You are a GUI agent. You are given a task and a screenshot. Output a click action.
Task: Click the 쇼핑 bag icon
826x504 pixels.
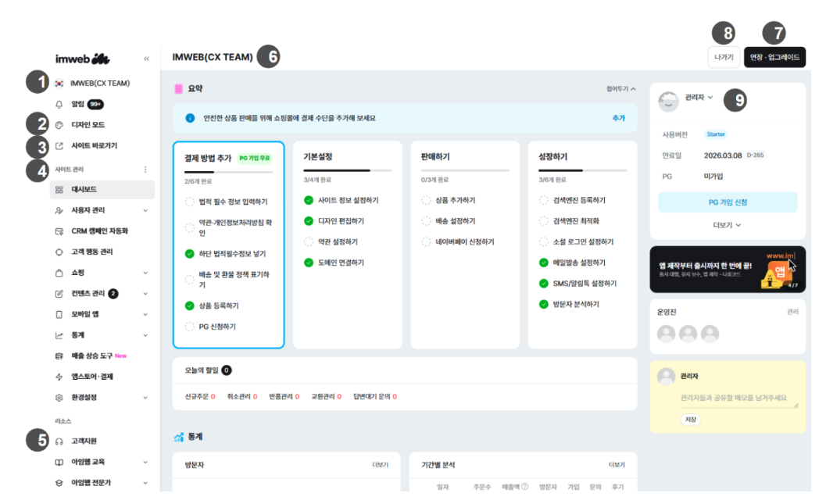59,273
